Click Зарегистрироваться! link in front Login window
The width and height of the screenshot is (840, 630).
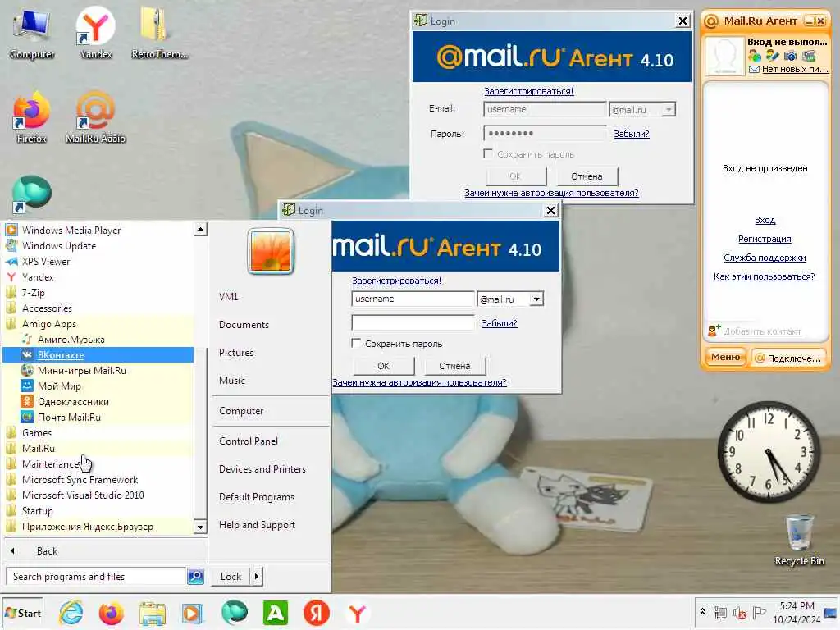coord(396,281)
